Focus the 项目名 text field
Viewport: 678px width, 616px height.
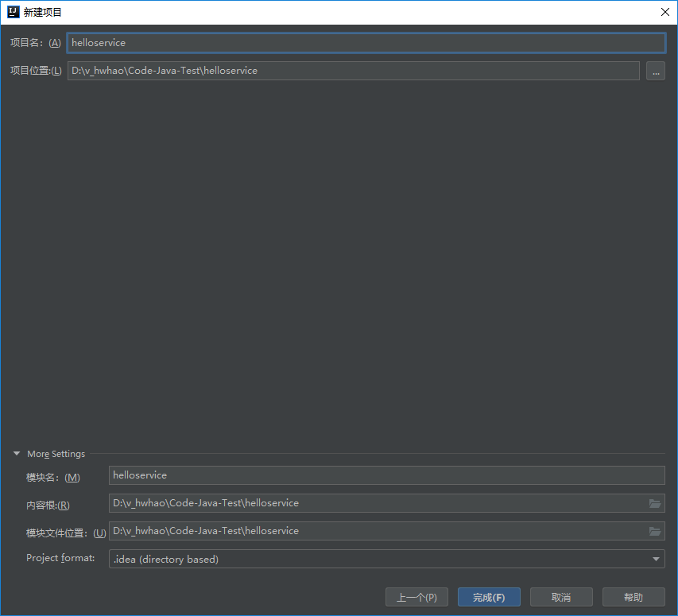pos(366,43)
